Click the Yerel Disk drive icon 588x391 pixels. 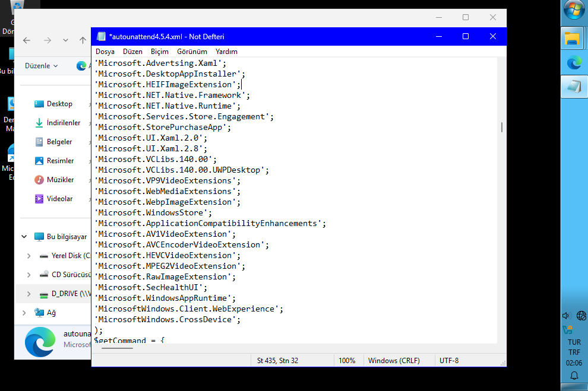point(44,256)
